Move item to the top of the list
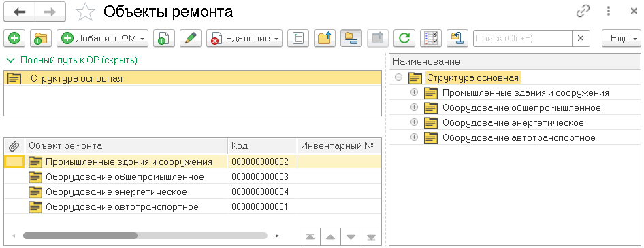The height and width of the screenshot is (248, 644). click(x=310, y=236)
